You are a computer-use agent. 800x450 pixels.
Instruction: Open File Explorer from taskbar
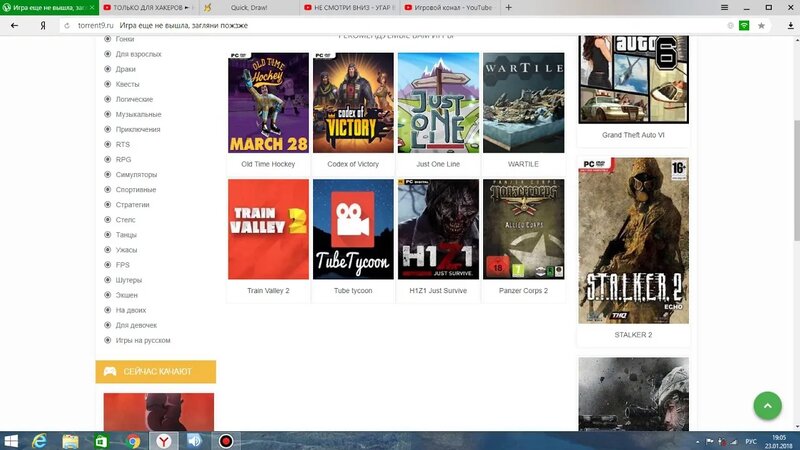click(x=70, y=441)
